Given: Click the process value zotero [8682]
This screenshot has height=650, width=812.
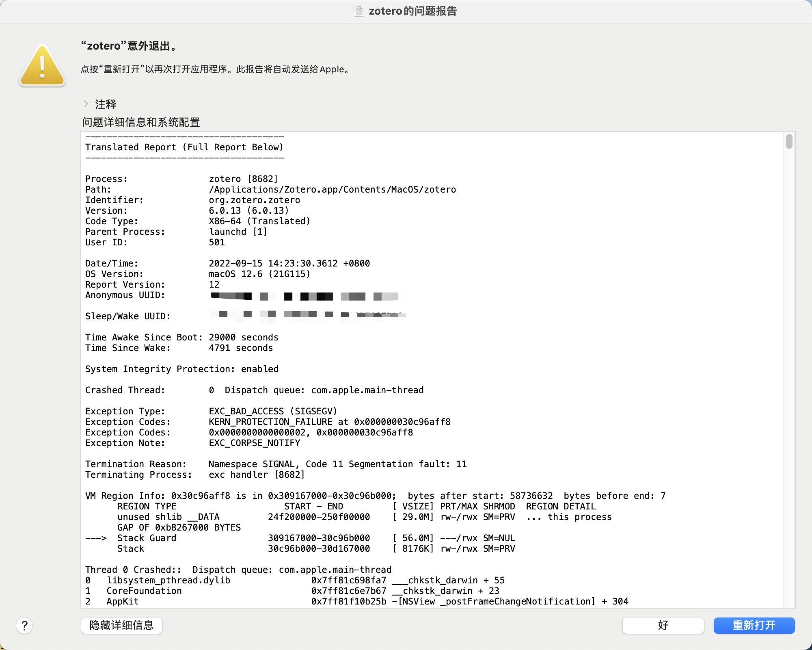Looking at the screenshot, I should 243,179.
